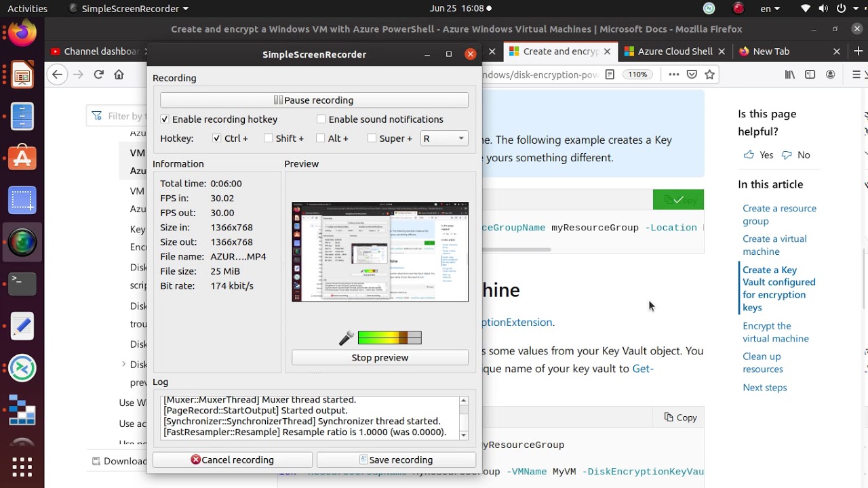
Task: Stop the preview
Action: pos(380,358)
